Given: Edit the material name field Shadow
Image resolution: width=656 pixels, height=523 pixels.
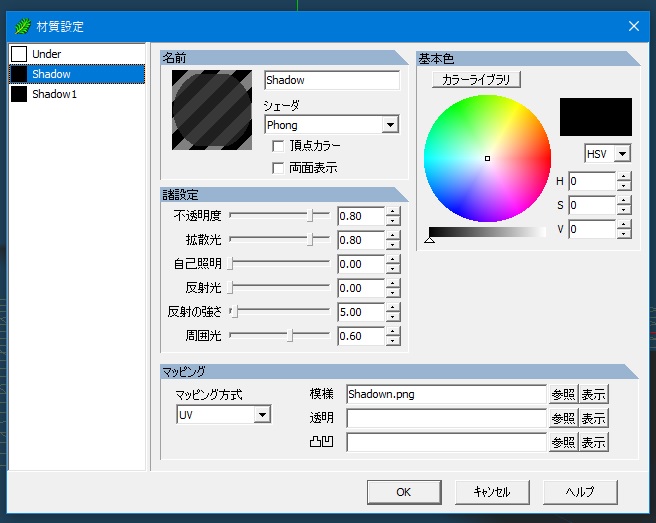Looking at the screenshot, I should 332,80.
